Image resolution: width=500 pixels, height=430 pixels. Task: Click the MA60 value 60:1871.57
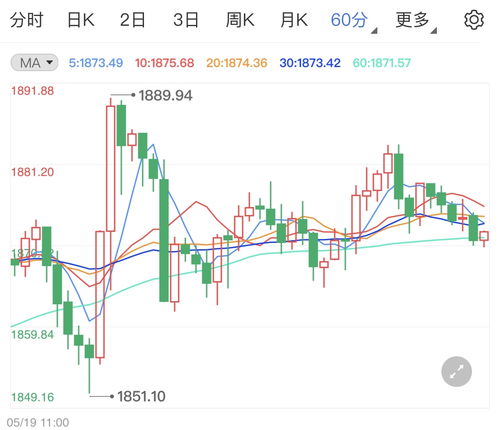(x=382, y=63)
